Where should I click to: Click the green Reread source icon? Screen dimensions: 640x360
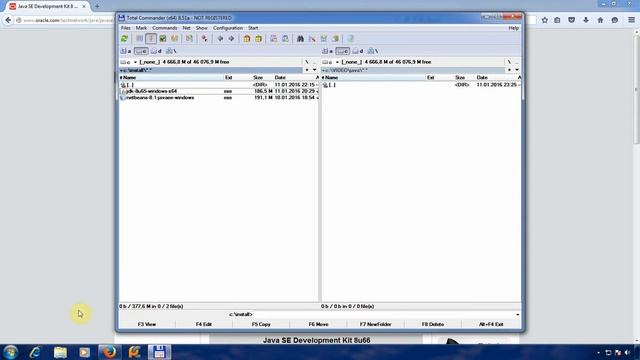pos(124,39)
